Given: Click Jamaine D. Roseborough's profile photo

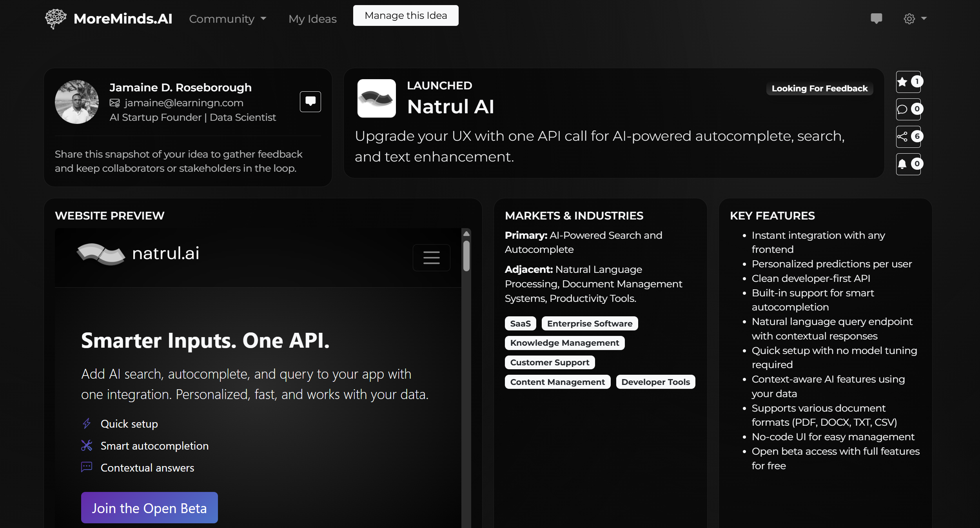Looking at the screenshot, I should tap(77, 102).
